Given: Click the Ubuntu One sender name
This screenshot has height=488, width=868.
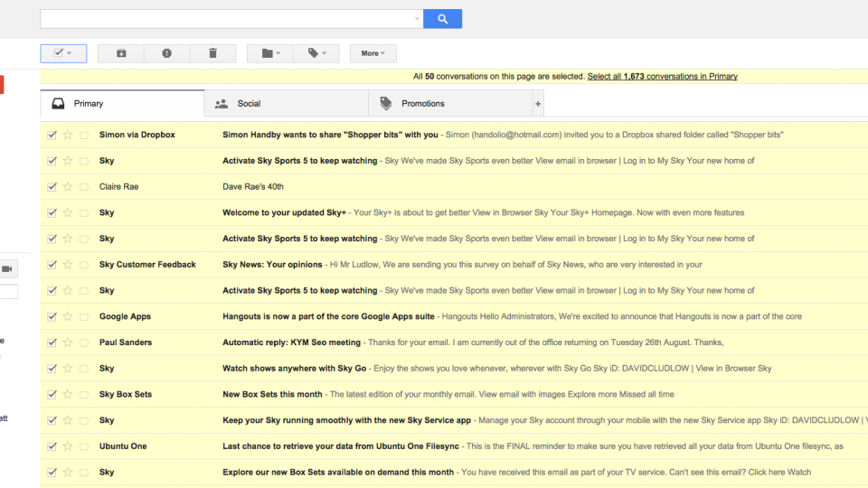Looking at the screenshot, I should (123, 446).
